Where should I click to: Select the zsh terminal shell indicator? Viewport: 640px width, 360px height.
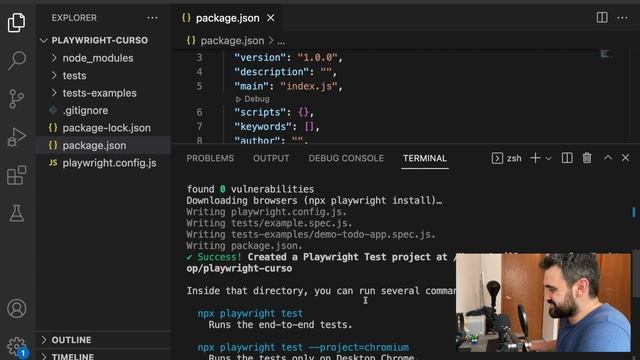point(507,158)
